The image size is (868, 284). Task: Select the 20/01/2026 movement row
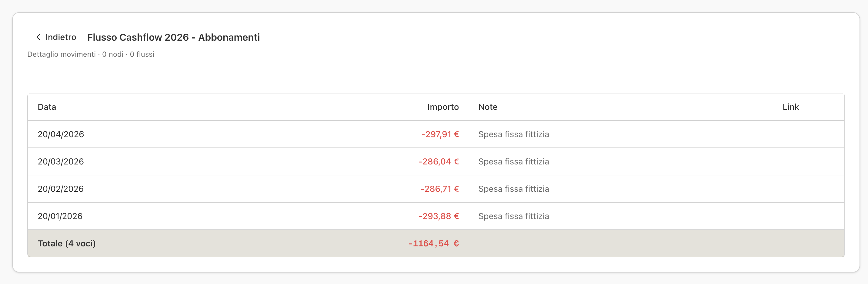click(436, 216)
